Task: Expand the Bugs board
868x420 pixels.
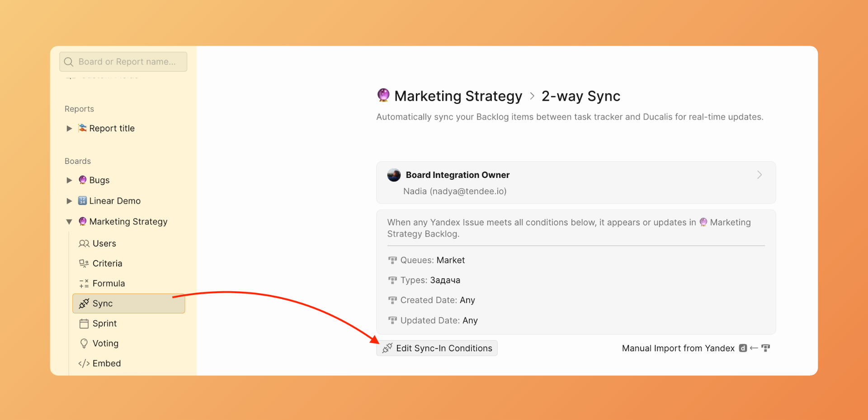Action: [x=69, y=180]
